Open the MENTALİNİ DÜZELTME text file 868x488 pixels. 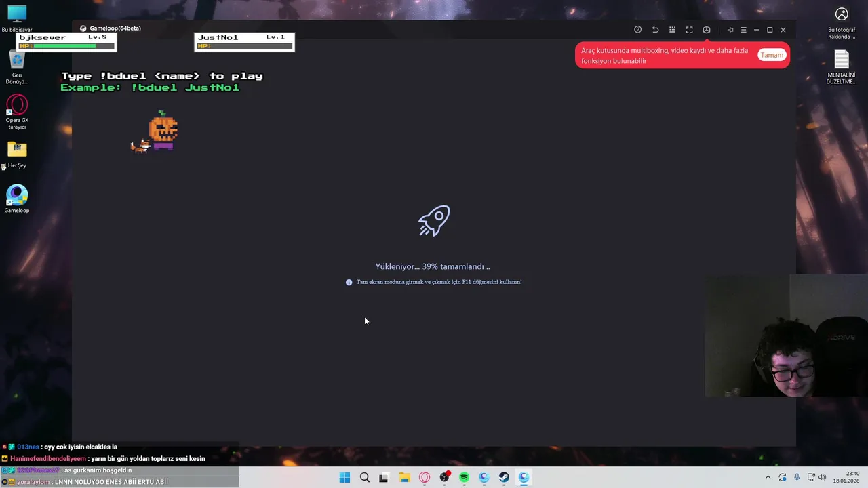pyautogui.click(x=842, y=68)
